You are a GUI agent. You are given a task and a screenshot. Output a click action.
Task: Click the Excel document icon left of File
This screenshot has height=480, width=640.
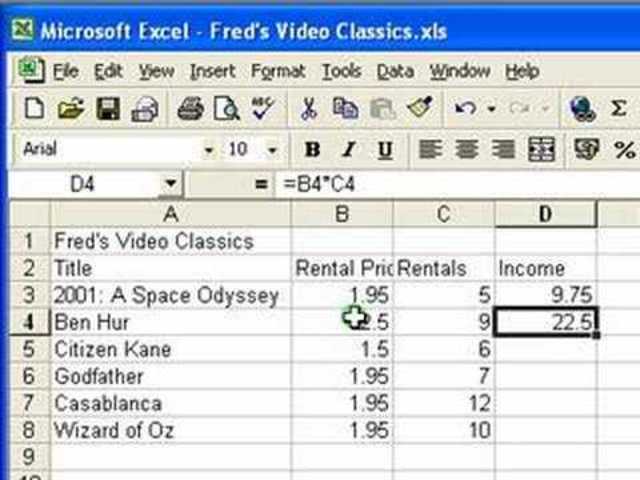coord(31,70)
